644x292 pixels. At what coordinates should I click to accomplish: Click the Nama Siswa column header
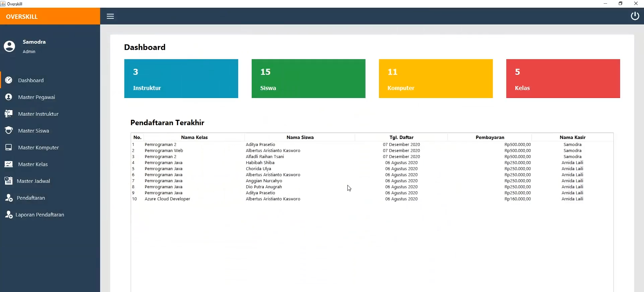tap(300, 137)
